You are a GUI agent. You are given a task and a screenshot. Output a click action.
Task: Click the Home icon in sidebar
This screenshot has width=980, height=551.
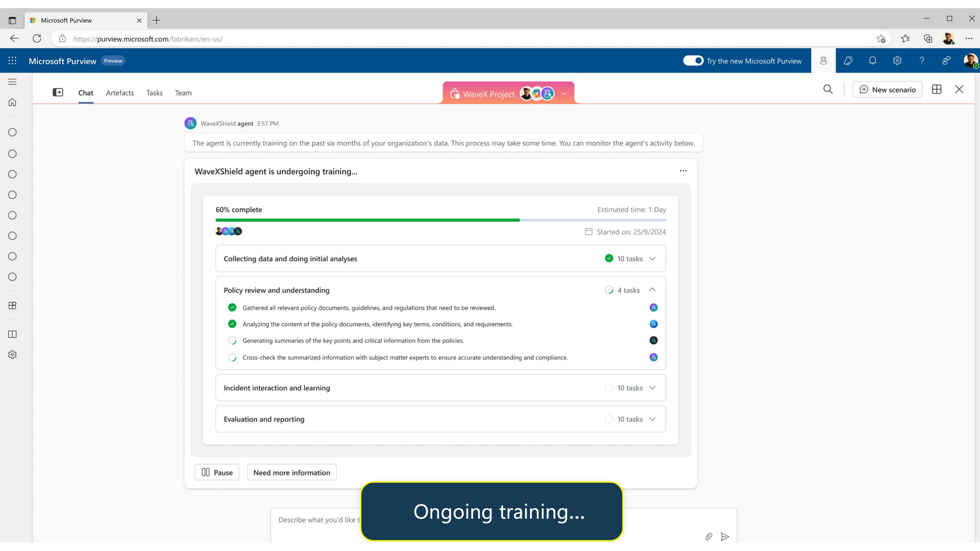coord(12,102)
